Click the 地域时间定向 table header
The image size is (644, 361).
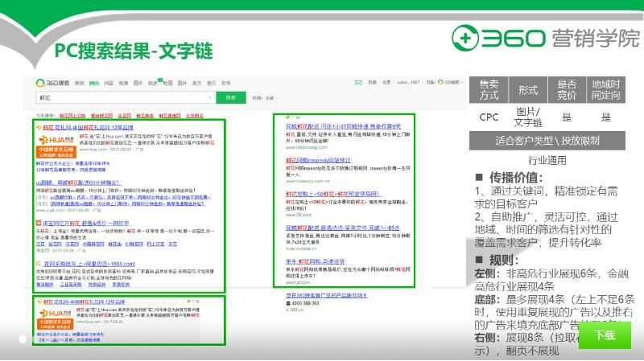[606, 89]
